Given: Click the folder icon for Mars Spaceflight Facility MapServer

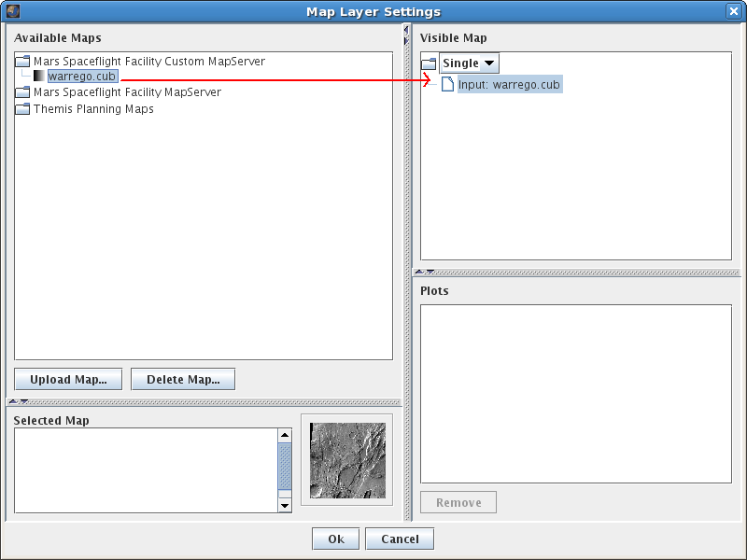Looking at the screenshot, I should tap(21, 91).
